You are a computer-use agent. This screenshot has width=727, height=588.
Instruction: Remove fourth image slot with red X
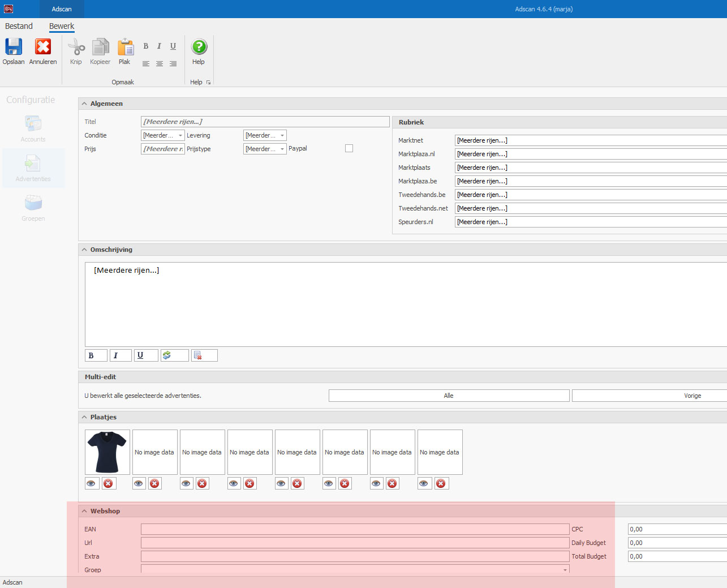point(250,483)
